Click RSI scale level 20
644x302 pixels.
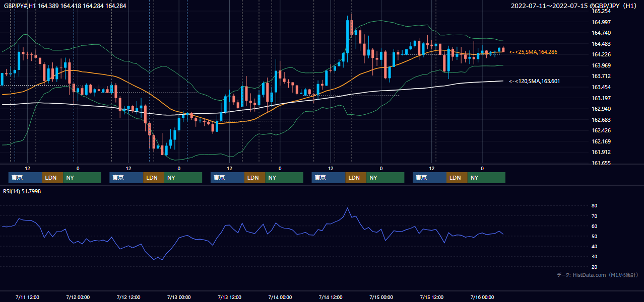tap(595, 267)
